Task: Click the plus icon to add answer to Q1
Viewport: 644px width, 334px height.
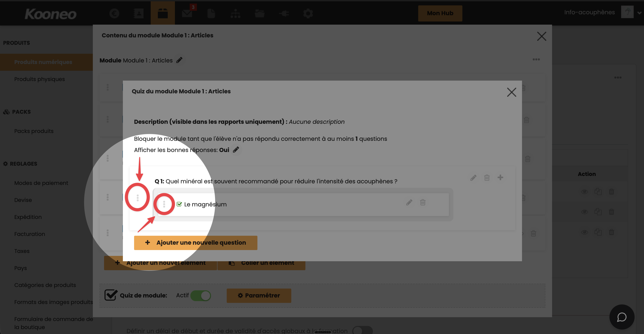Action: pos(500,178)
